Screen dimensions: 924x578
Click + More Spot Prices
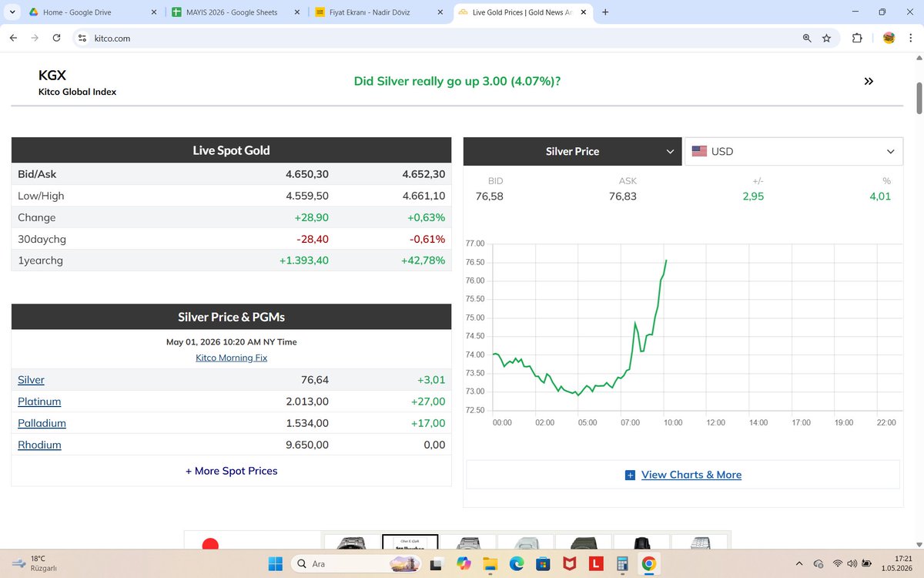[x=231, y=471]
